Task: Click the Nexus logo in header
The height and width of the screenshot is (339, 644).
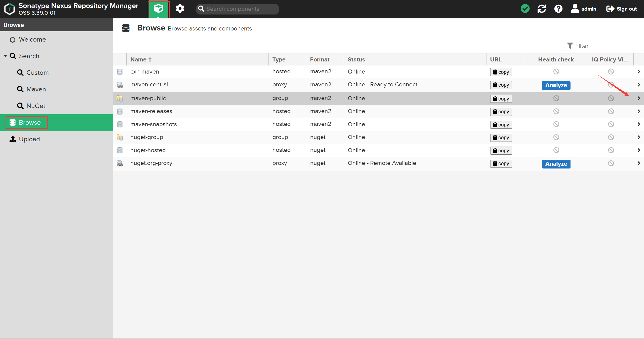Action: point(10,9)
